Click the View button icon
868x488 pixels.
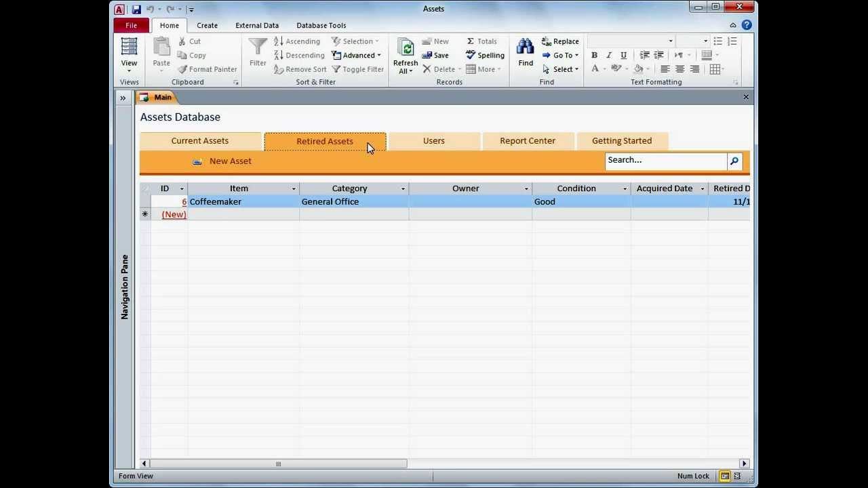click(129, 47)
